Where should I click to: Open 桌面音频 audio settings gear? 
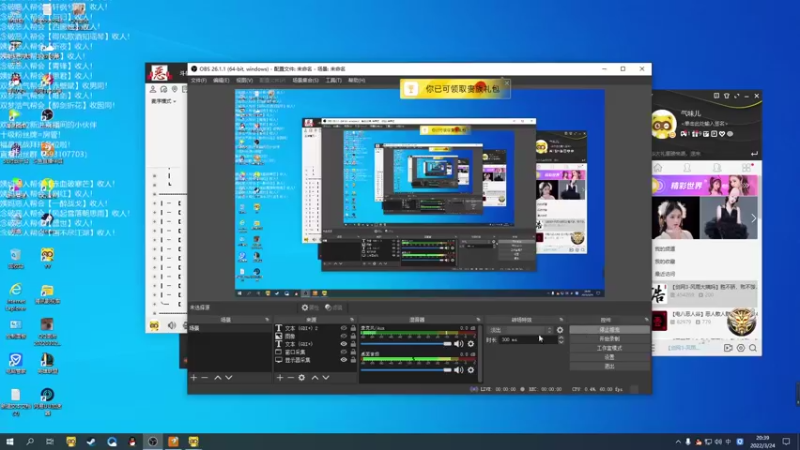471,370
